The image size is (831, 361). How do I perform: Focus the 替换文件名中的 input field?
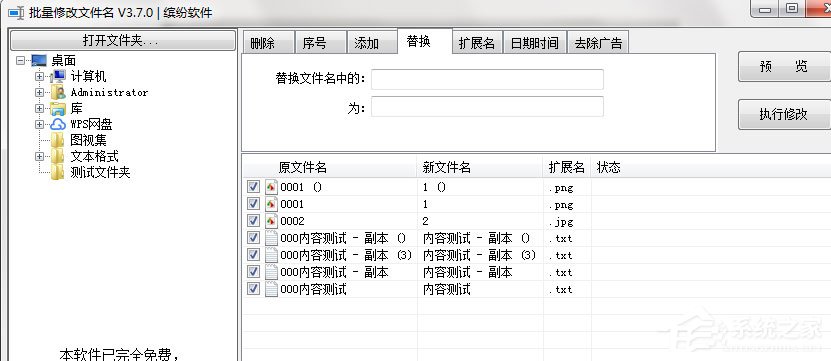(487, 79)
